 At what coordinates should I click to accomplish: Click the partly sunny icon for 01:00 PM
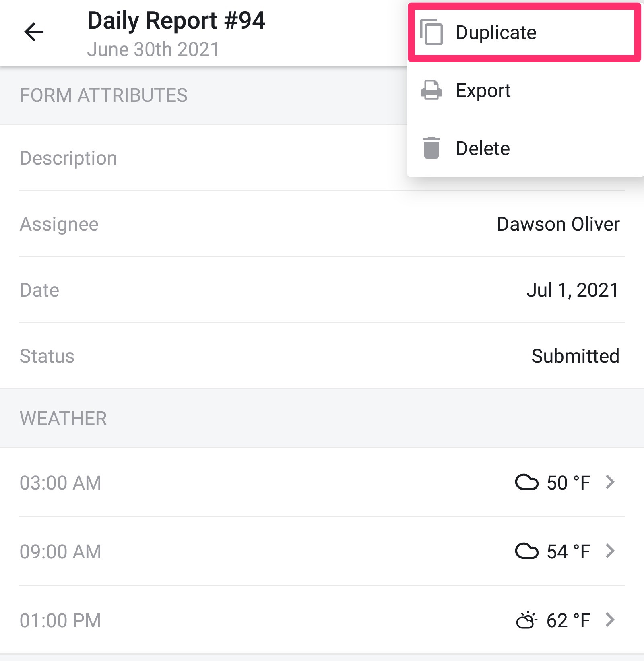[x=526, y=620]
